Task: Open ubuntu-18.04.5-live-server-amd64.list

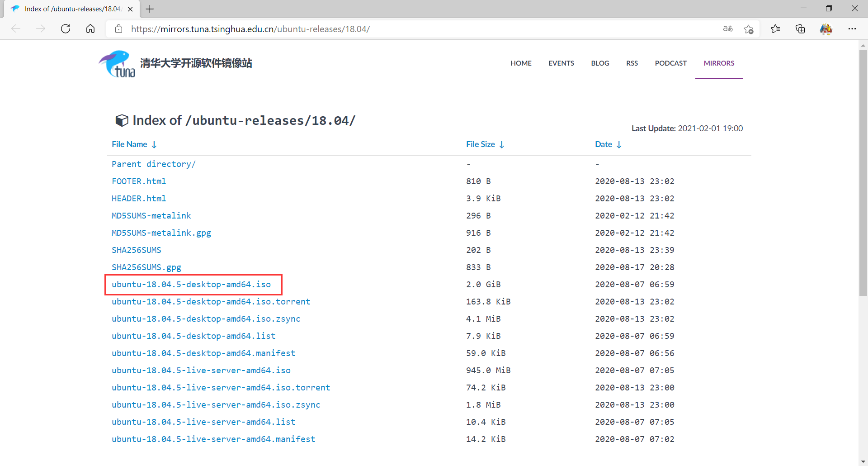Action: coord(203,422)
